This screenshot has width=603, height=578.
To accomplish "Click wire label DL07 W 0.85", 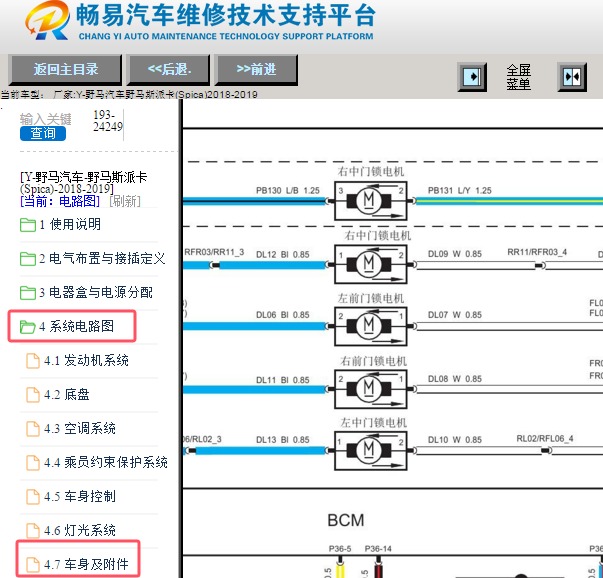I will [x=455, y=315].
